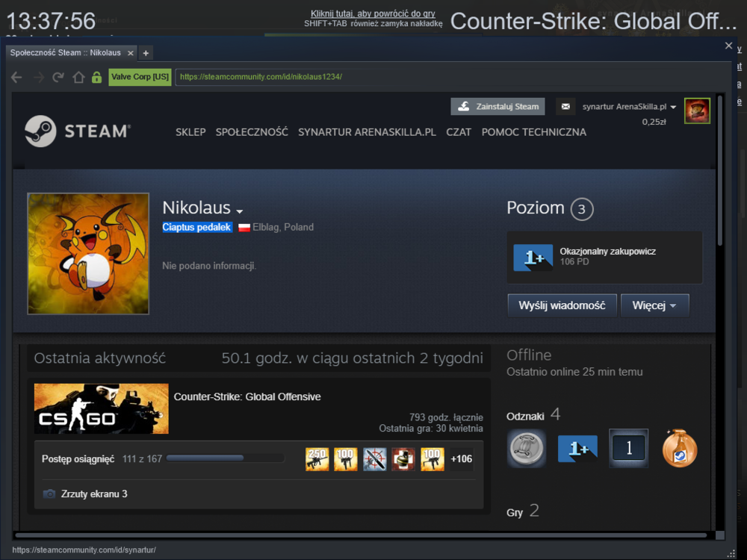Open the Gry games link
The height and width of the screenshot is (560, 747).
click(515, 513)
